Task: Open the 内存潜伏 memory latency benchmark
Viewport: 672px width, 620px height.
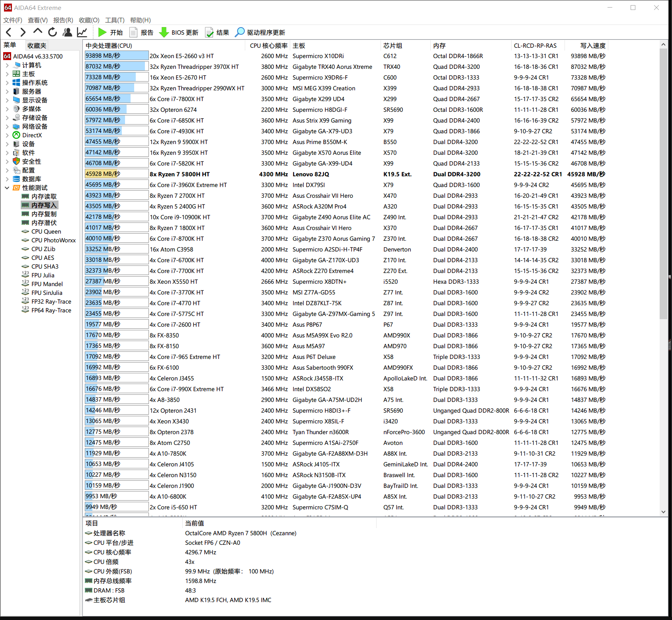Action: (39, 222)
